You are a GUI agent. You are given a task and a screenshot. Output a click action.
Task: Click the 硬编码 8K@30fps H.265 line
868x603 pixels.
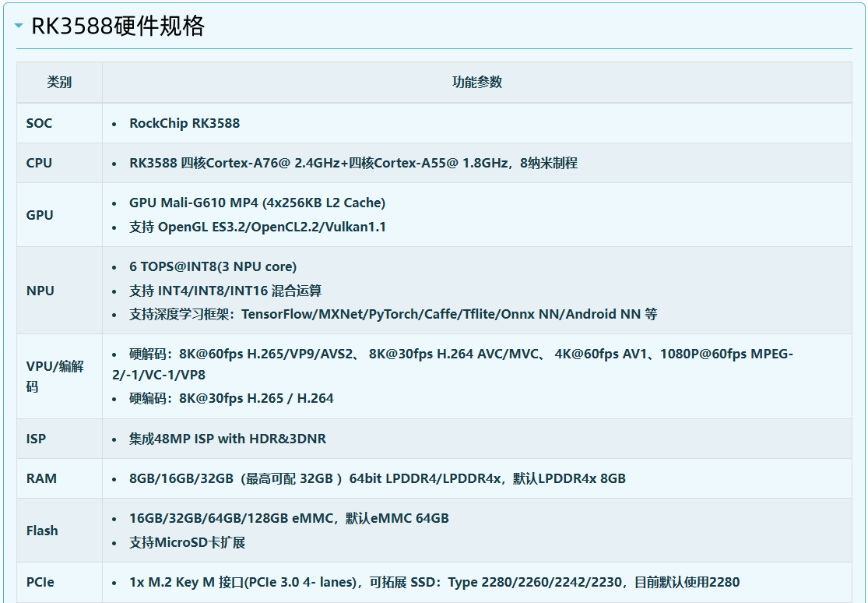[x=231, y=398]
